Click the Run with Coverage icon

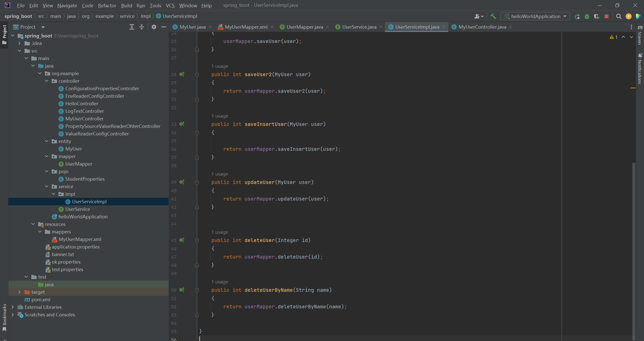[x=596, y=16]
